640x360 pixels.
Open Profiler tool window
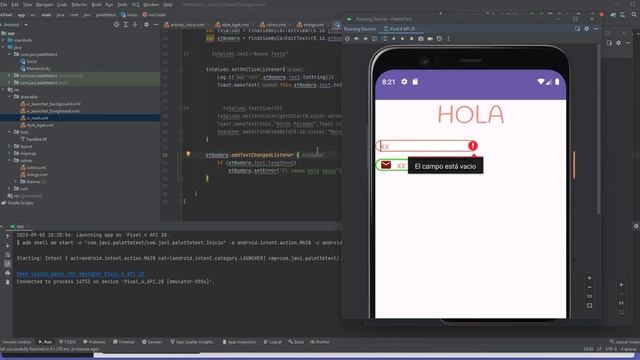[320, 342]
